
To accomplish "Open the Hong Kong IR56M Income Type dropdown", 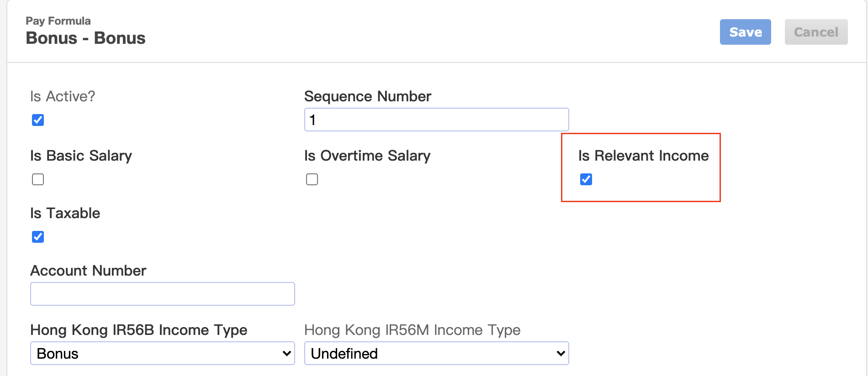I will 436,353.
